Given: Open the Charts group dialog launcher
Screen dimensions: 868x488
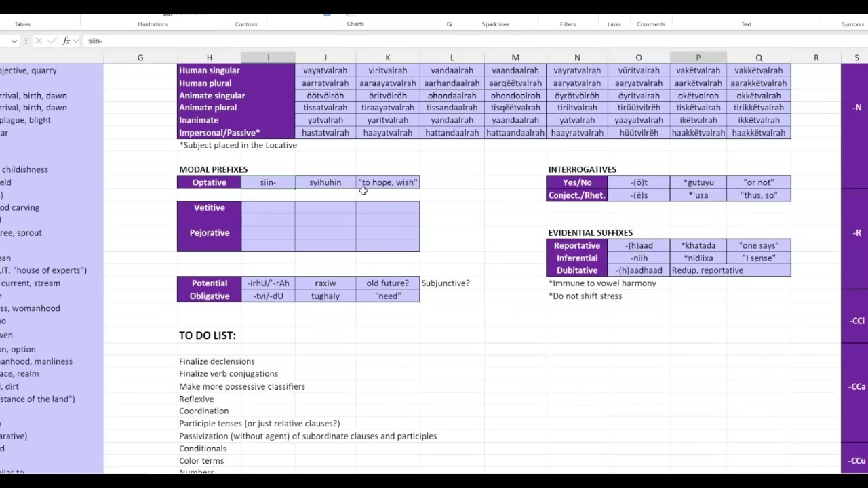Looking at the screenshot, I should 449,24.
